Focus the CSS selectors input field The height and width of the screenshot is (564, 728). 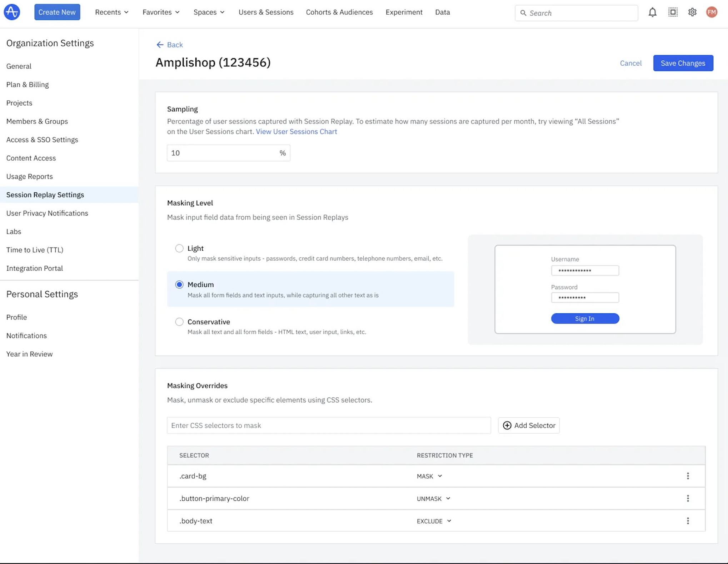coord(328,425)
